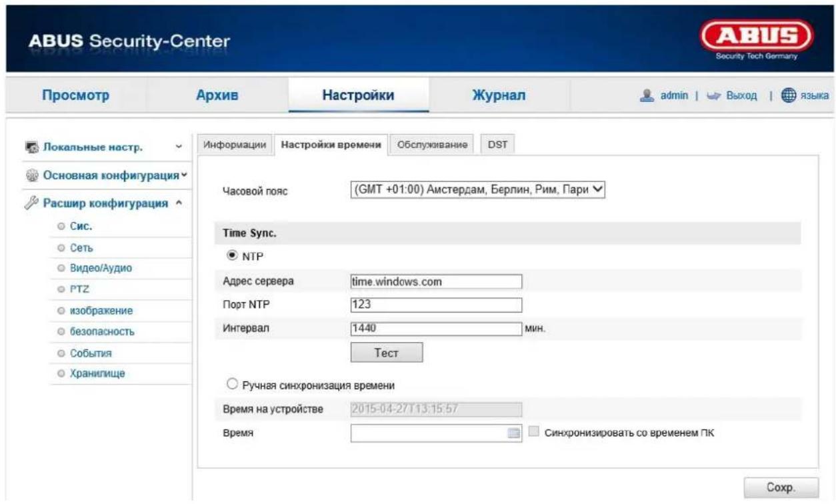The image size is (836, 504).
Task: Select the Настройки main tab
Action: click(358, 96)
